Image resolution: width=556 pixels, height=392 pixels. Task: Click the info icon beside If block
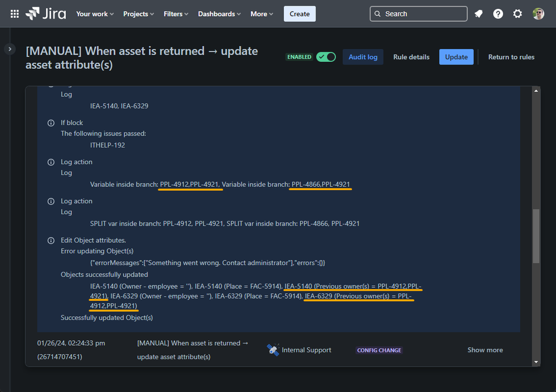coord(51,123)
